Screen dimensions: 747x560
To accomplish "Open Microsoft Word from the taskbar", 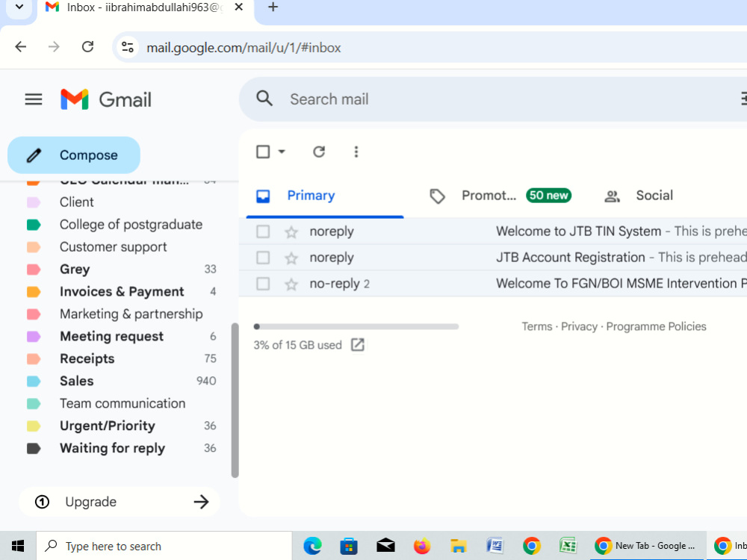I will (x=495, y=546).
